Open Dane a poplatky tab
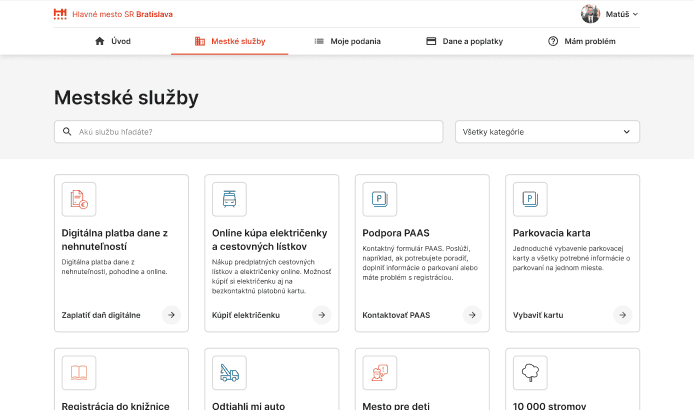Viewport: 694px width, 410px height. tap(464, 41)
